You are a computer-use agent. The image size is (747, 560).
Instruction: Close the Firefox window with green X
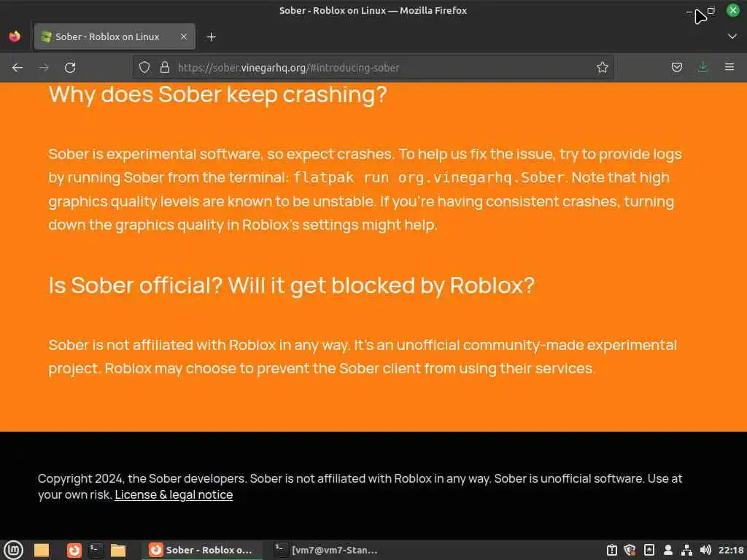(732, 10)
